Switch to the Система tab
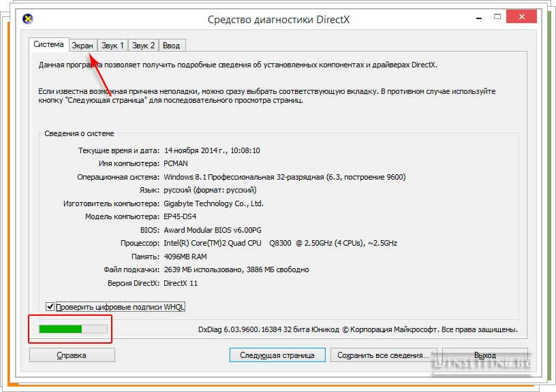Screen dimensions: 556x392 (x=48, y=45)
